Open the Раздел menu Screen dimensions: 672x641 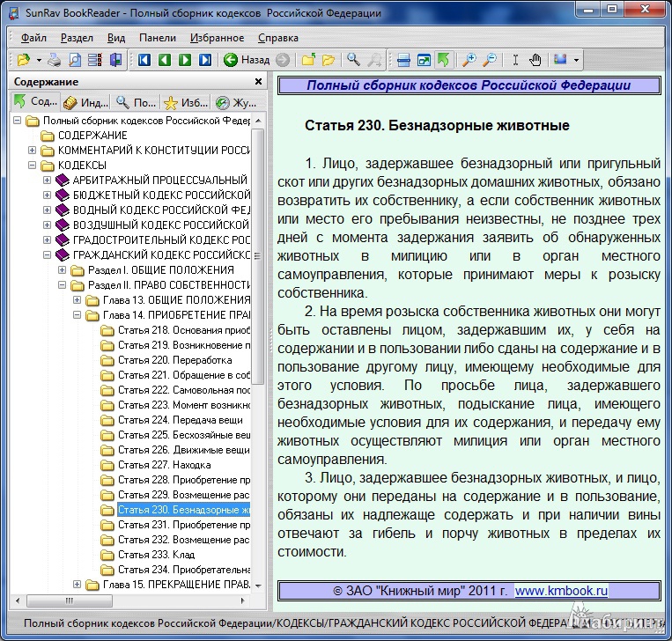[x=77, y=38]
